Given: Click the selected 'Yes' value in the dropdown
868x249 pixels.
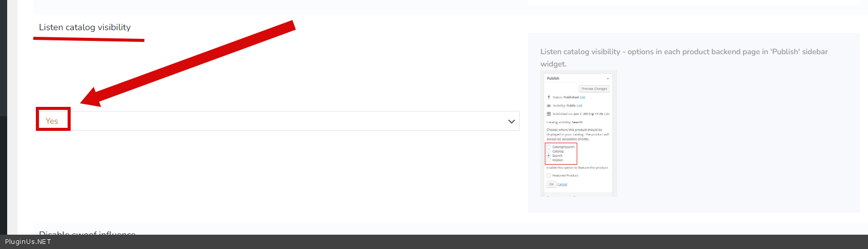Looking at the screenshot, I should pos(52,121).
